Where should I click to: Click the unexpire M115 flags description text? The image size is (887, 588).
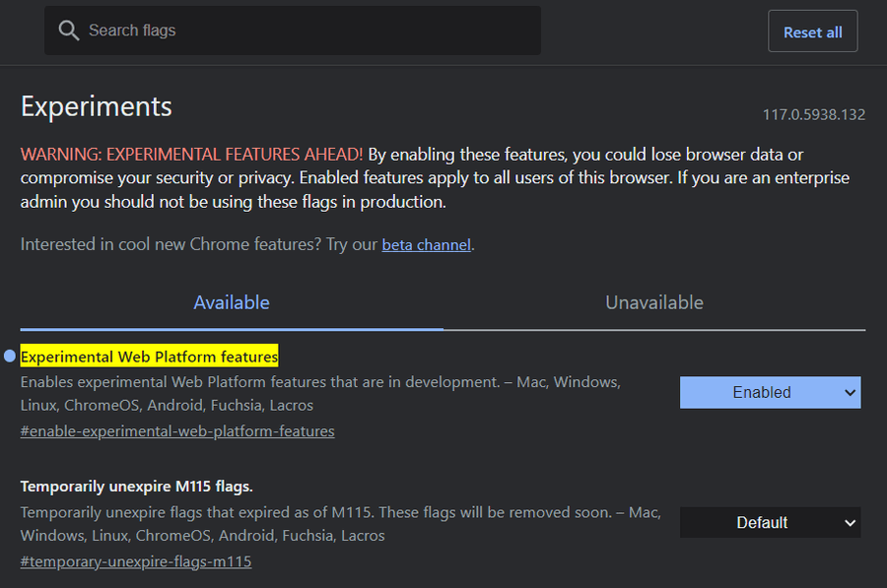[341, 524]
